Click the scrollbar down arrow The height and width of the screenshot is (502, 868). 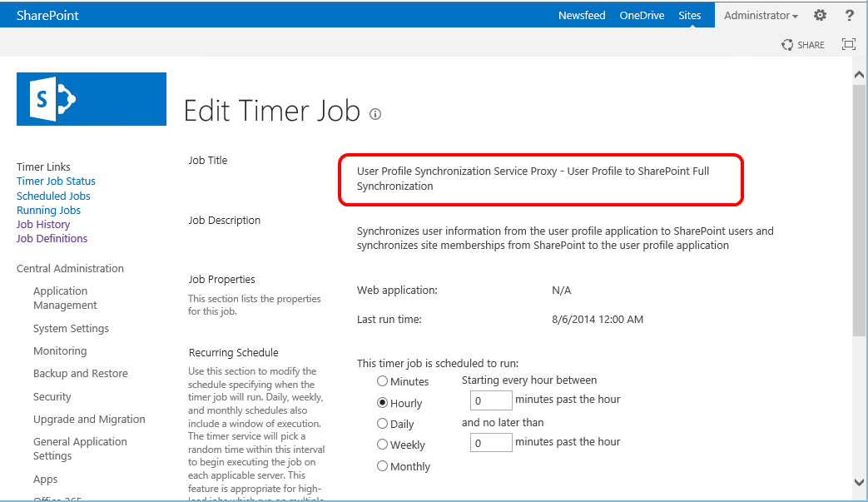859,482
